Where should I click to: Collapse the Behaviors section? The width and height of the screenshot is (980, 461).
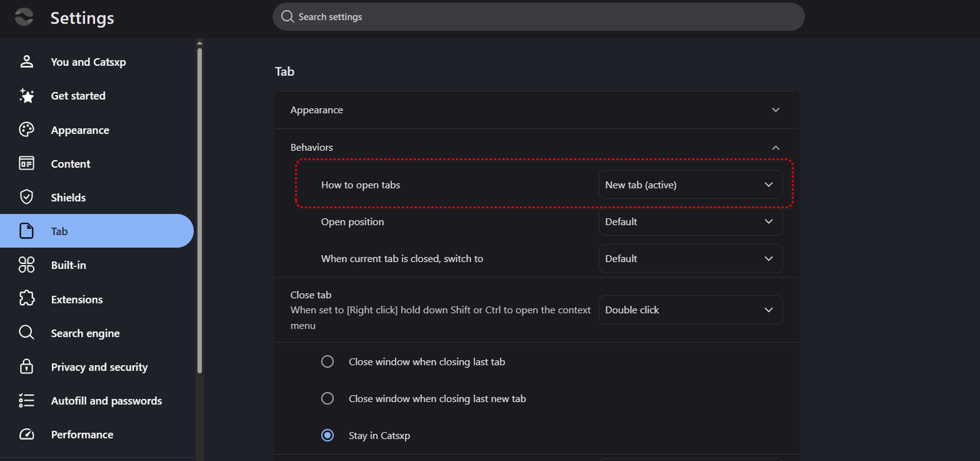coord(776,147)
